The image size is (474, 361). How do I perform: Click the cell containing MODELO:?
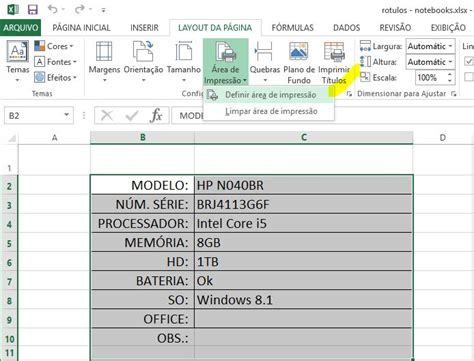[x=143, y=185]
